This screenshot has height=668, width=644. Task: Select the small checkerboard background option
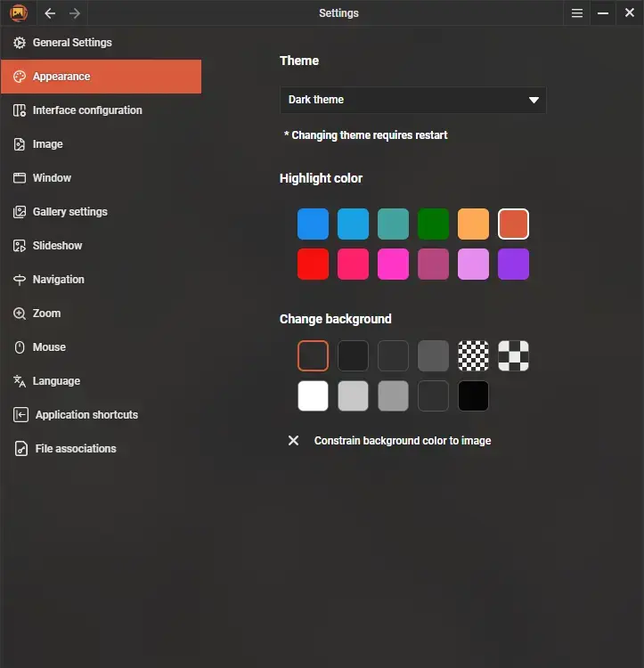(x=473, y=356)
